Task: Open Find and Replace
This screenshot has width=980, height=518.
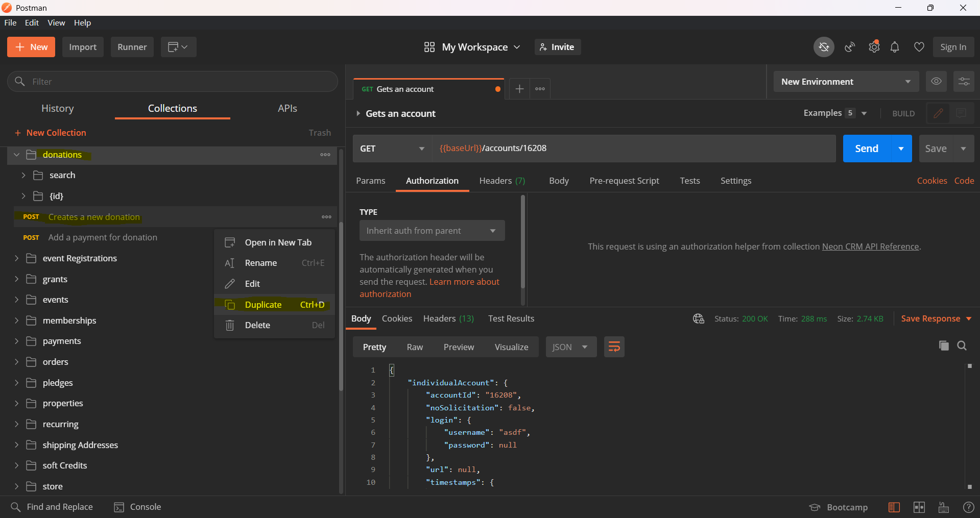Action: [52, 507]
